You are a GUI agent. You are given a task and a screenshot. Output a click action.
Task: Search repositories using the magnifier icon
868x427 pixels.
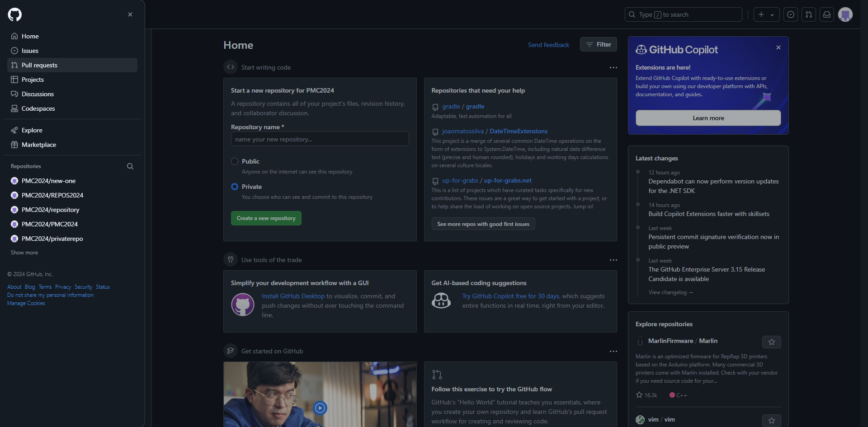coord(130,166)
